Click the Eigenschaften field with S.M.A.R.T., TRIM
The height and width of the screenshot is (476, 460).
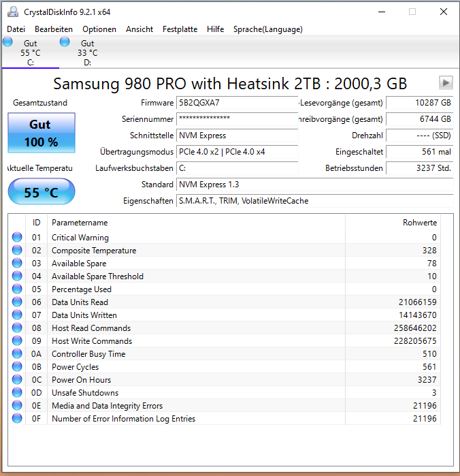point(315,201)
